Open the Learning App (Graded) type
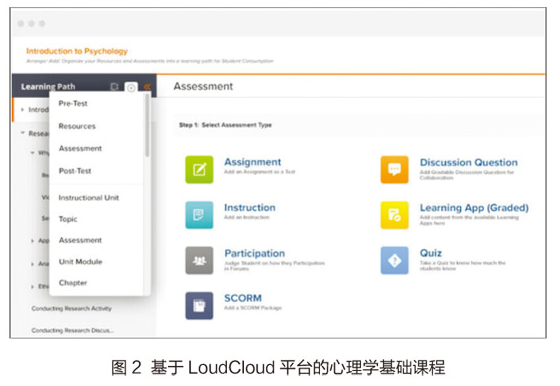Screen dimensions: 560x386 click(474, 208)
